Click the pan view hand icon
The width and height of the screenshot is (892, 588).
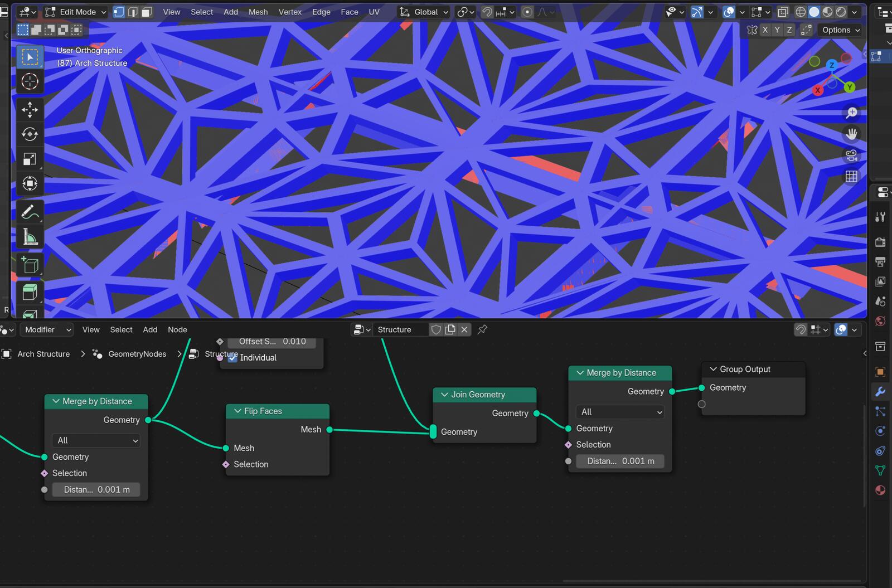(x=851, y=134)
